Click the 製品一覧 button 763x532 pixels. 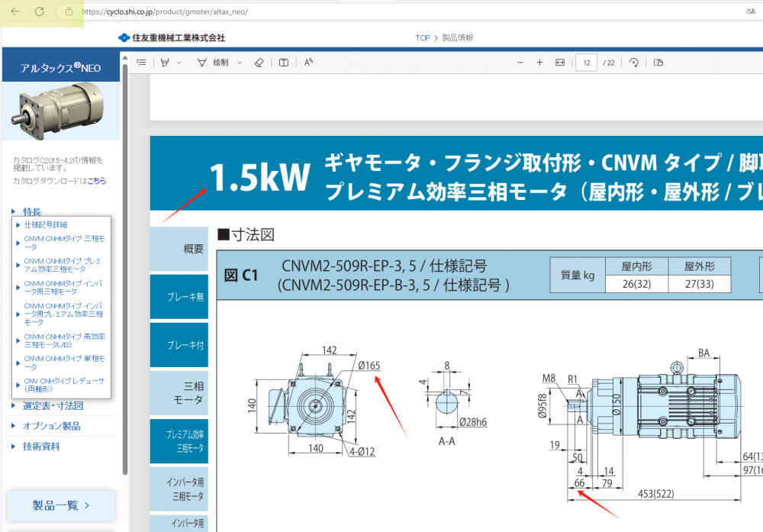(61, 505)
